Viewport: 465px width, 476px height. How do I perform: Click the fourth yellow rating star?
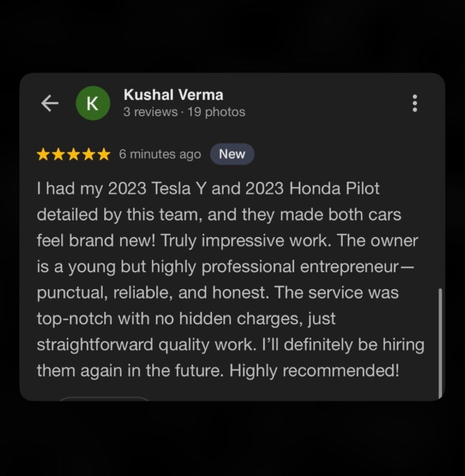pos(88,154)
